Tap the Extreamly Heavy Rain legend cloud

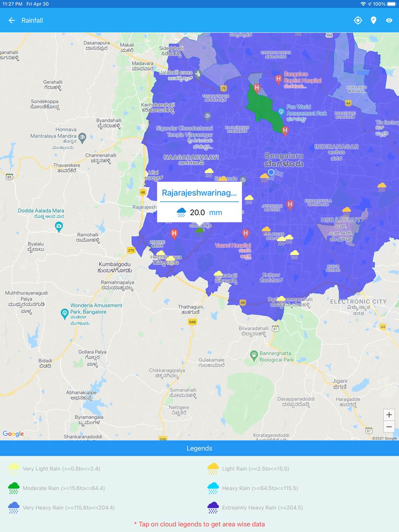click(213, 508)
